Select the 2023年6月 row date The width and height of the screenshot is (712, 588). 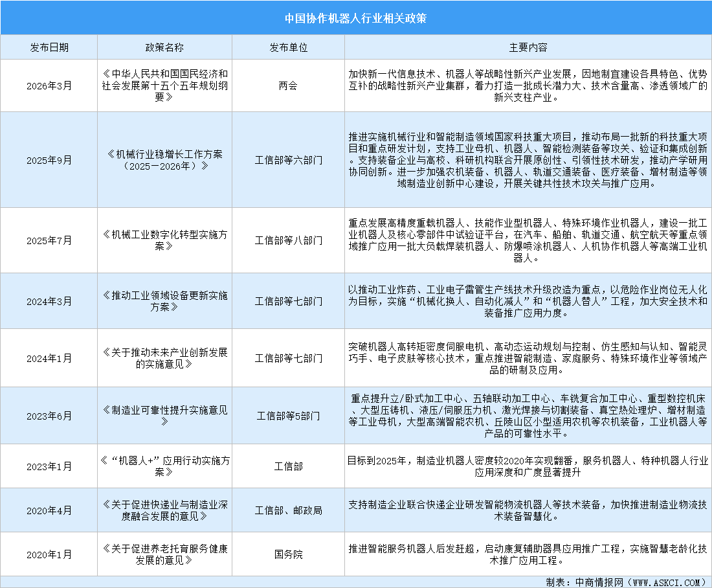tap(50, 415)
